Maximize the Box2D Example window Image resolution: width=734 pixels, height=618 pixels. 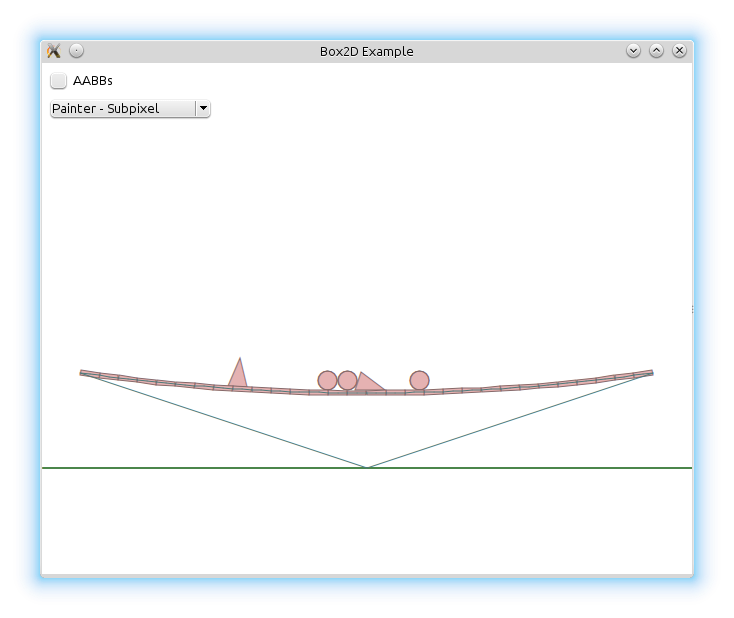[x=656, y=51]
